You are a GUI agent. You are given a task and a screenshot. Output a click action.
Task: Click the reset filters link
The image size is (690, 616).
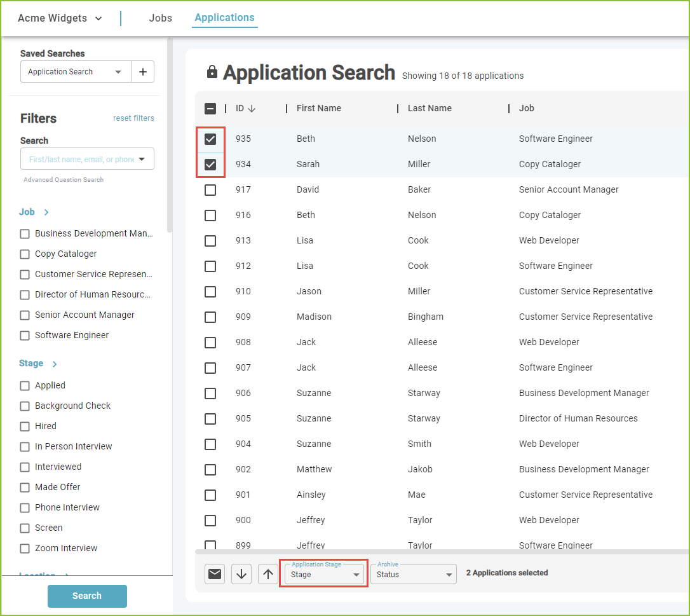coord(133,118)
